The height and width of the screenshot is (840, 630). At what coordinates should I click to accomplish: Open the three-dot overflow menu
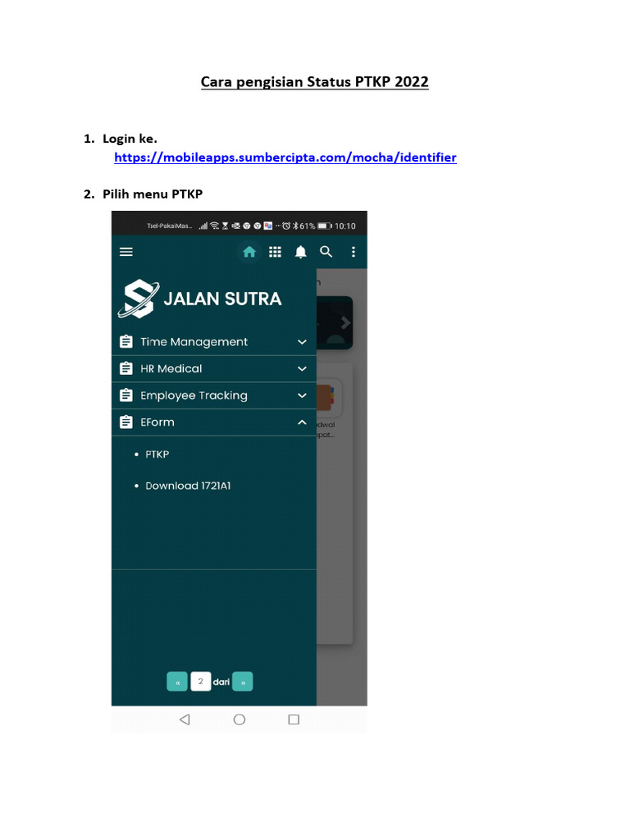tap(353, 252)
